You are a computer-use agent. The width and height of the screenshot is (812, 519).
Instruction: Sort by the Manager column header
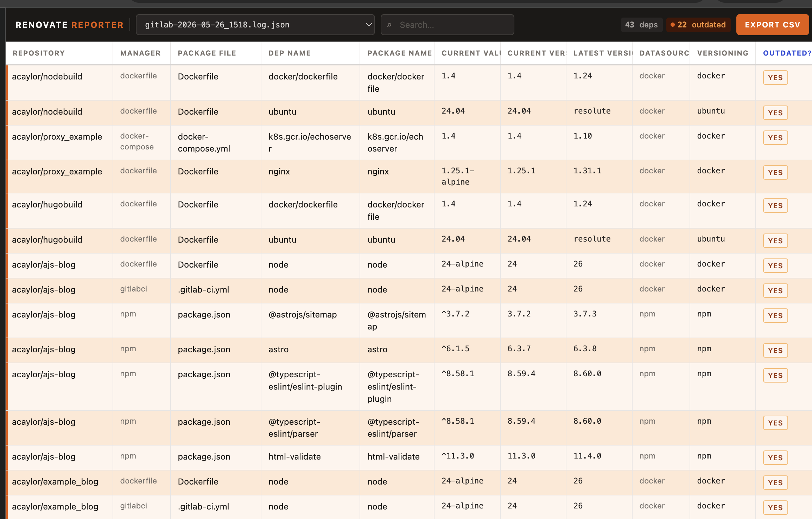click(140, 53)
